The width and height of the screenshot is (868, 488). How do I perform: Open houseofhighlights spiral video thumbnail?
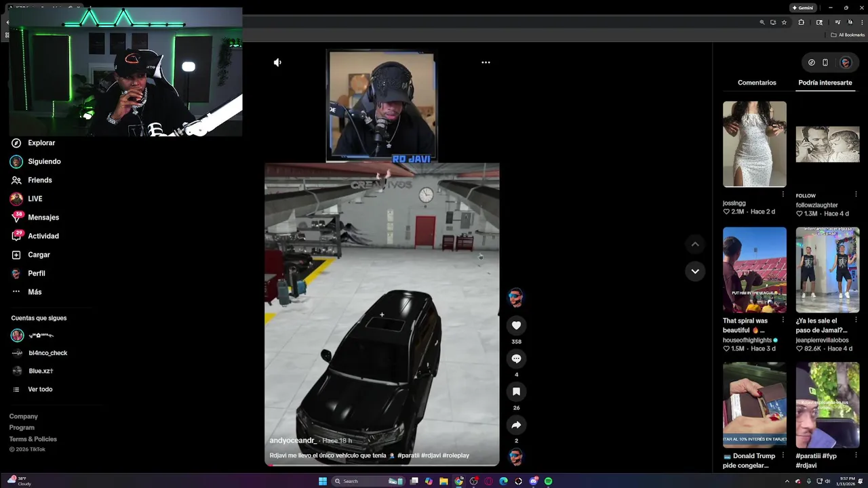(755, 270)
